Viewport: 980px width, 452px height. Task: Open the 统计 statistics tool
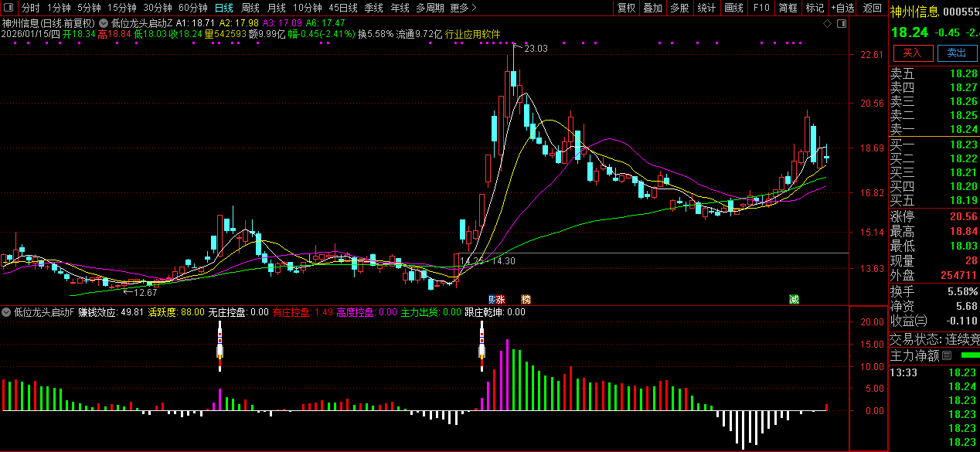point(707,8)
